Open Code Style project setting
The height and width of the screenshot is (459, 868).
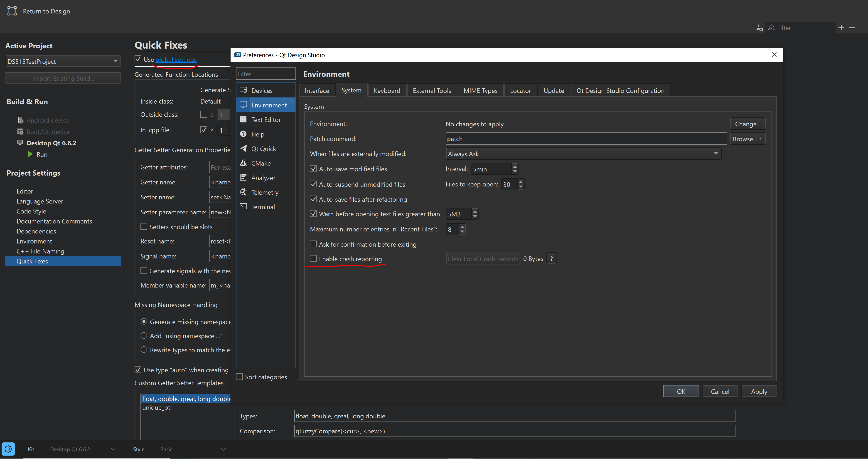[x=31, y=211]
